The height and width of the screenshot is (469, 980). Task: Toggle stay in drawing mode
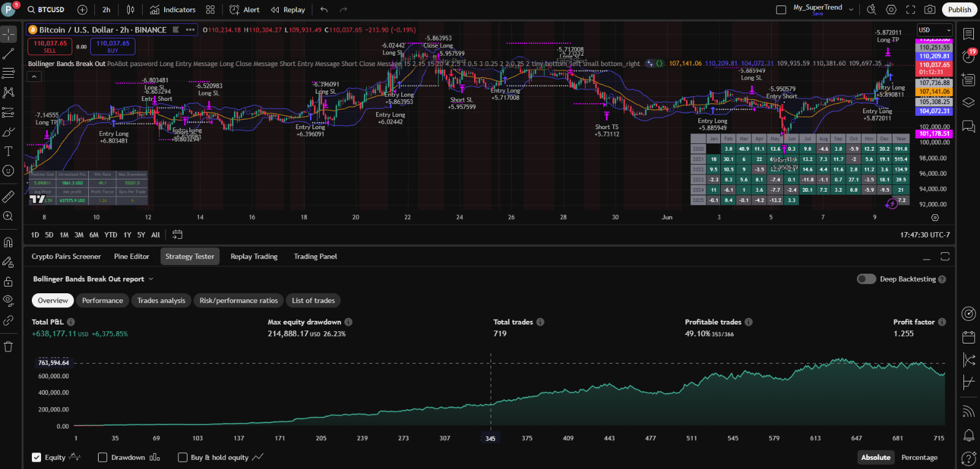(9, 262)
